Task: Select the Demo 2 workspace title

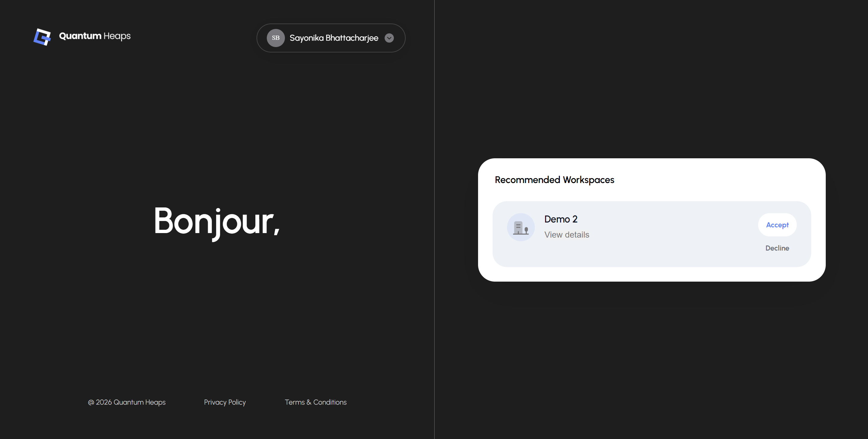Action: [x=561, y=219]
